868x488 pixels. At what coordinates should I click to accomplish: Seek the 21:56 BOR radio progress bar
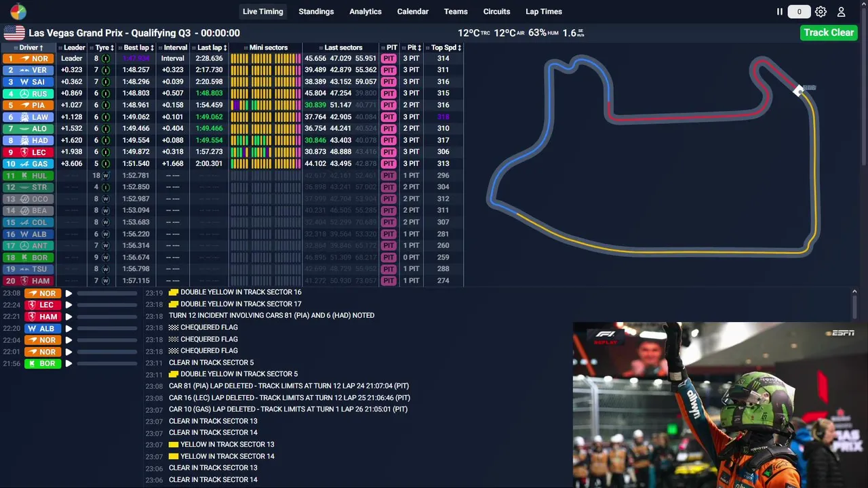(x=106, y=363)
